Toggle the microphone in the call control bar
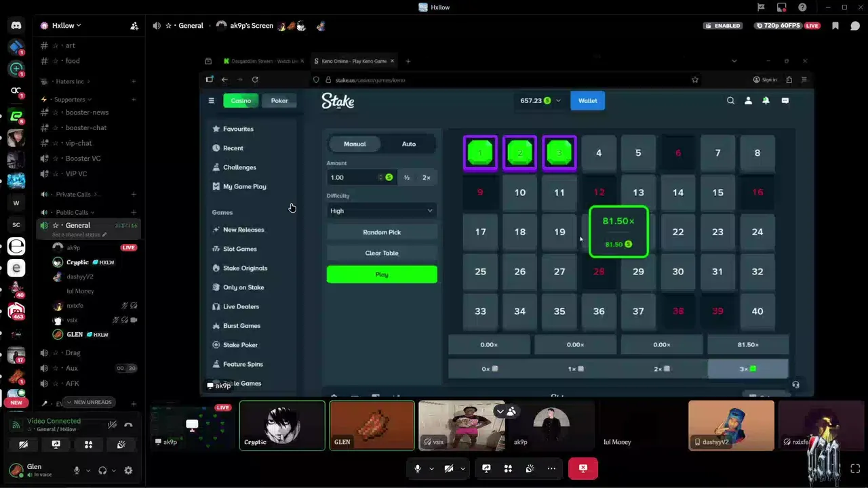868x488 pixels. click(x=418, y=468)
